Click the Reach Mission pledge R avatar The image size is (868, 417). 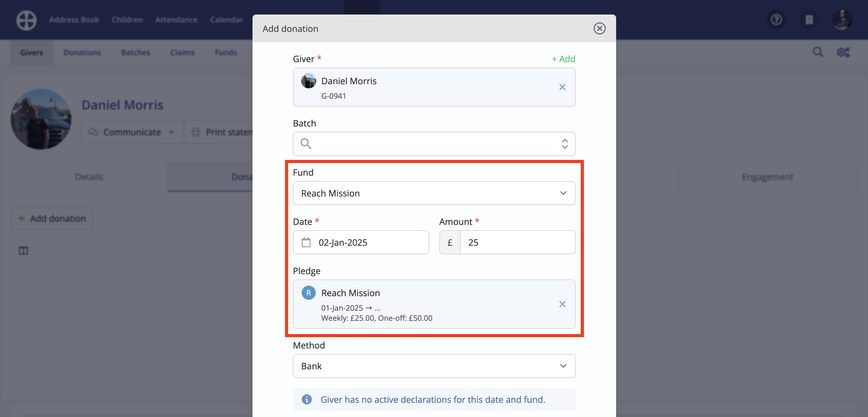coord(308,293)
